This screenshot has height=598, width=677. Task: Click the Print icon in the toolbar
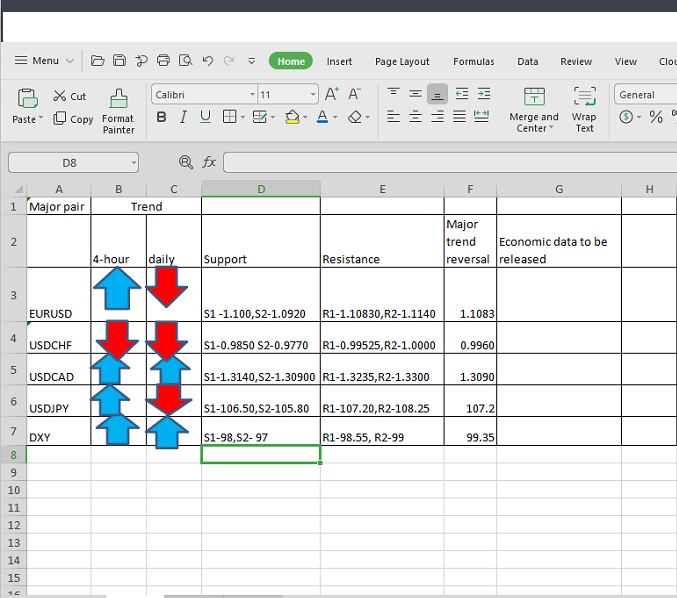tap(163, 61)
